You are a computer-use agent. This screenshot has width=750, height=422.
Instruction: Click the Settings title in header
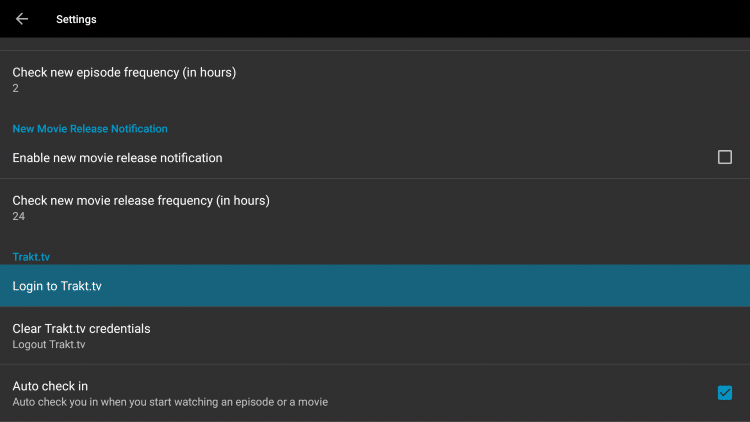[x=76, y=19]
